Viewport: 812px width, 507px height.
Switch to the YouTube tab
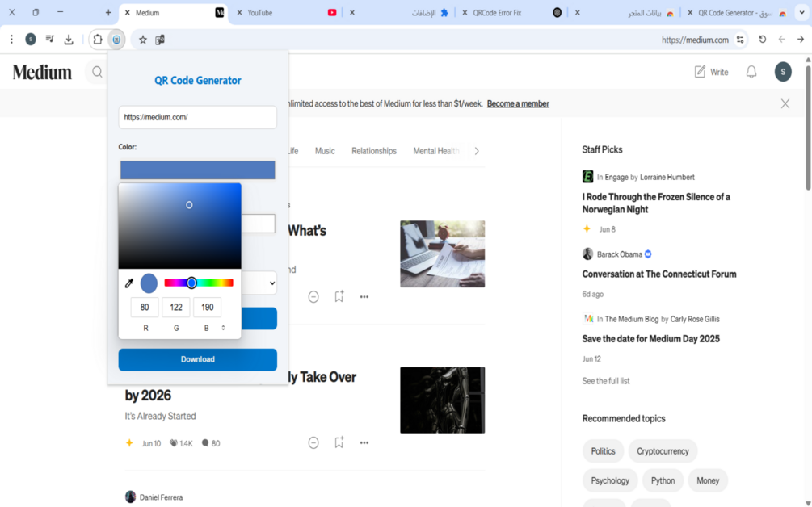click(x=286, y=12)
